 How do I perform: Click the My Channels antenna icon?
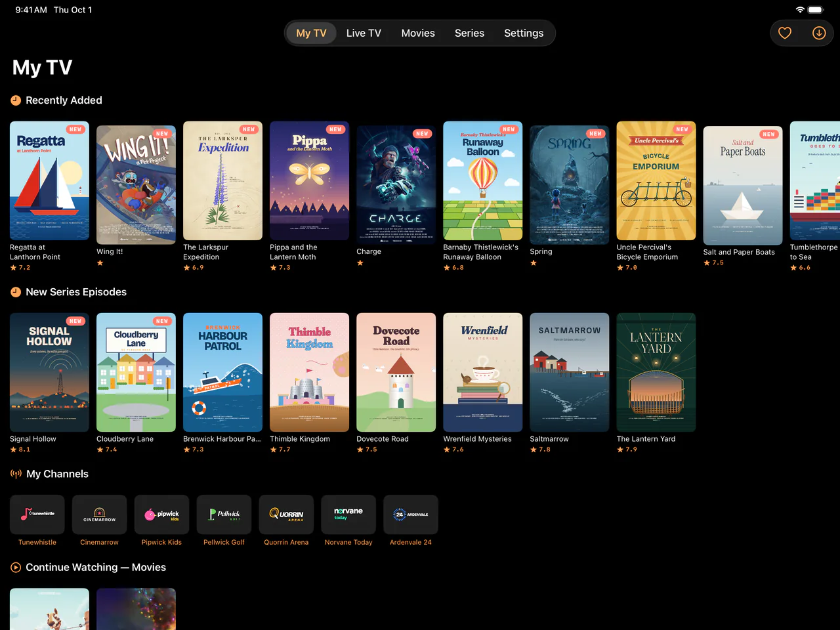tap(16, 474)
